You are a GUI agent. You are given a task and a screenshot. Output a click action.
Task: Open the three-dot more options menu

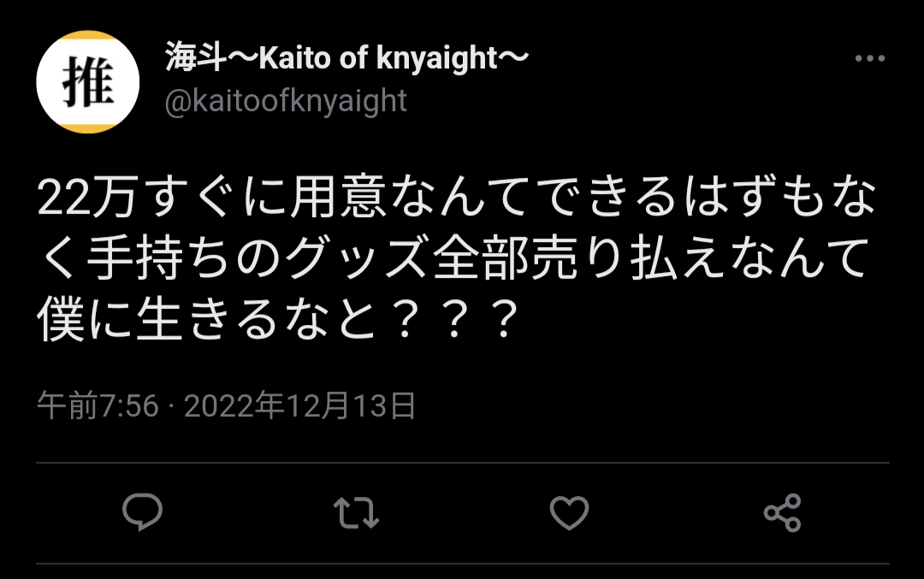[870, 57]
